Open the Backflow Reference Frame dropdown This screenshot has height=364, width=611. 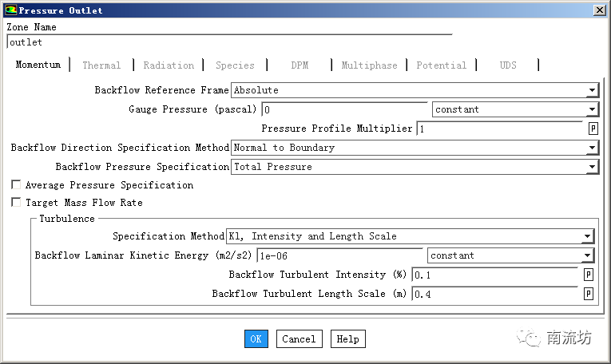click(x=591, y=91)
